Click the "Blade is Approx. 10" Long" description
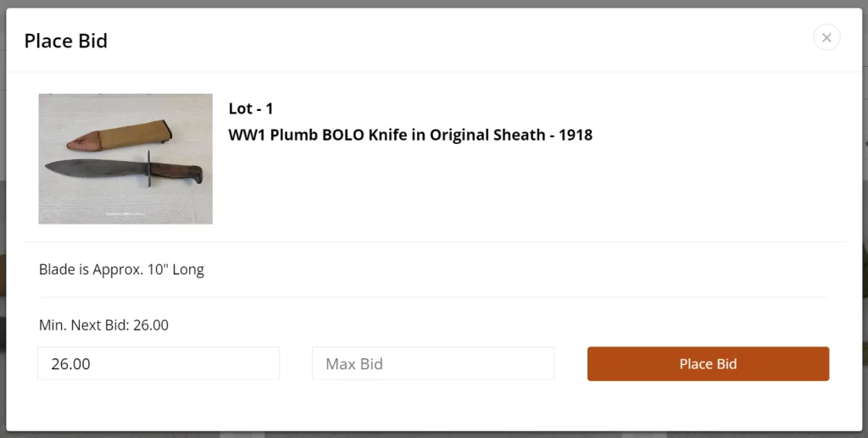The height and width of the screenshot is (438, 868). [121, 270]
